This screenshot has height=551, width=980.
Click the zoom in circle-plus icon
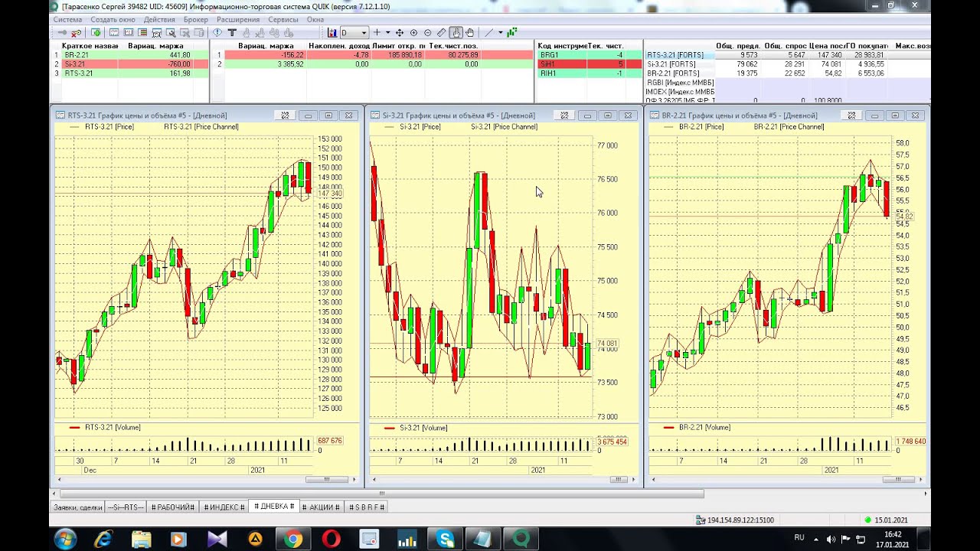(x=413, y=33)
